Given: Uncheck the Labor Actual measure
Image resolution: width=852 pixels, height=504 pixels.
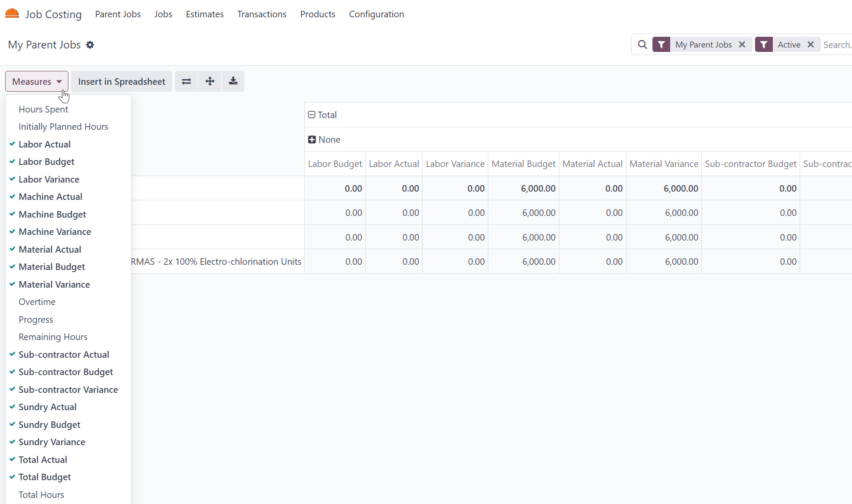Looking at the screenshot, I should (45, 144).
